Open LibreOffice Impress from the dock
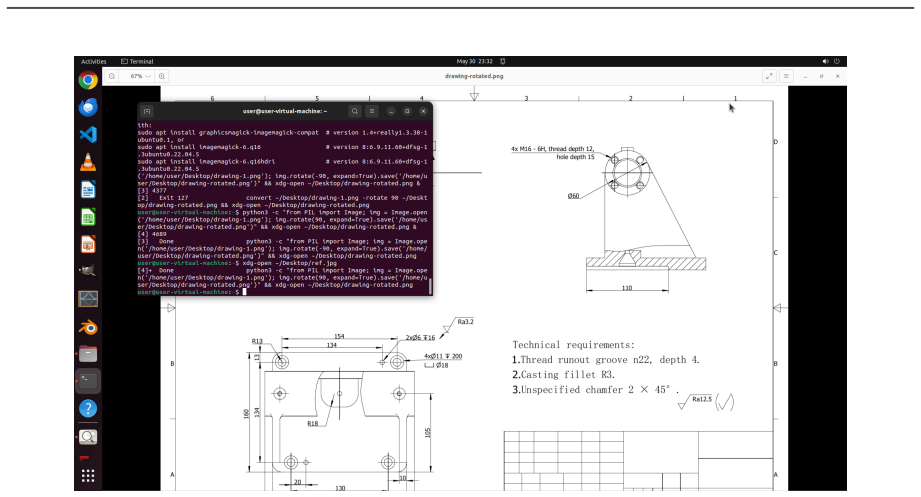 (88, 244)
